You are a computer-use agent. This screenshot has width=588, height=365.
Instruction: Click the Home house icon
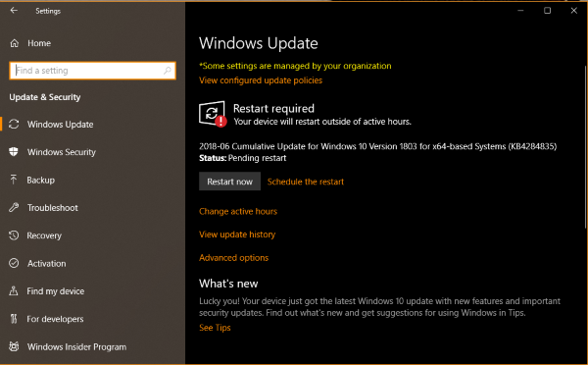coord(15,43)
